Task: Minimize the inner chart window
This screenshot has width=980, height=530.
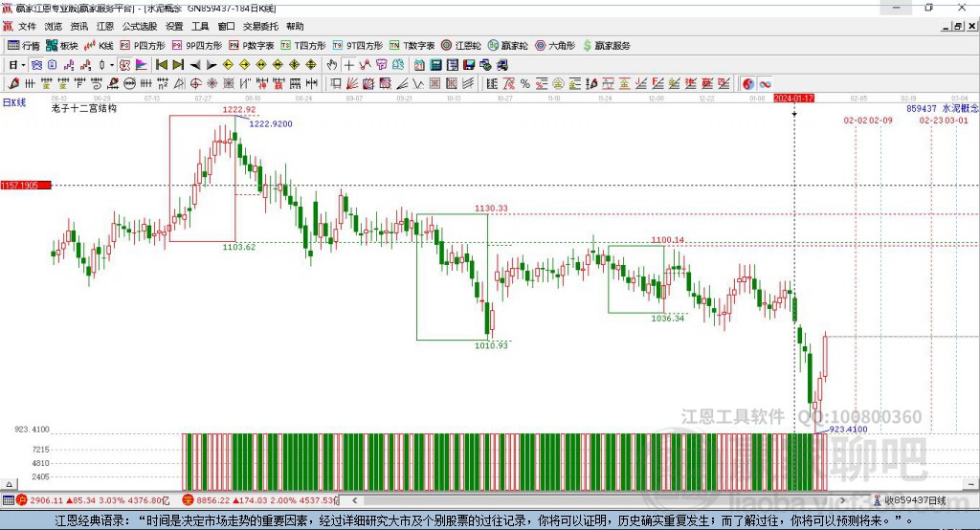Action: 946,26
